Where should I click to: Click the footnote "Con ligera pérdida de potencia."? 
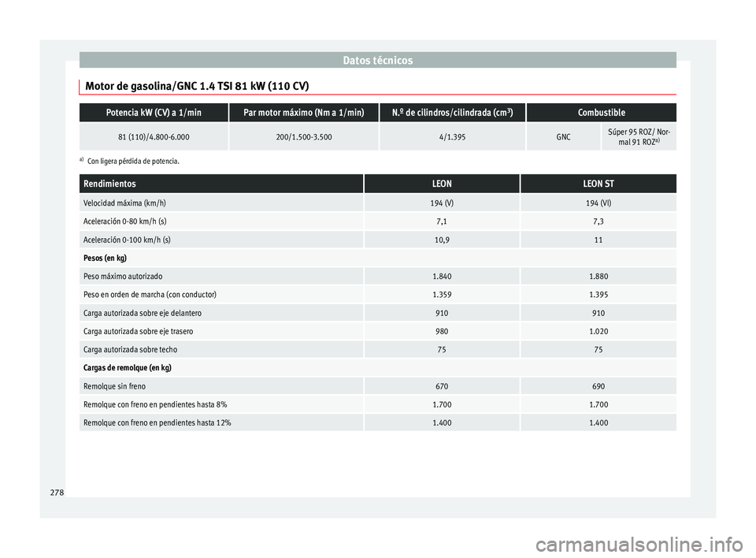pyautogui.click(x=133, y=162)
